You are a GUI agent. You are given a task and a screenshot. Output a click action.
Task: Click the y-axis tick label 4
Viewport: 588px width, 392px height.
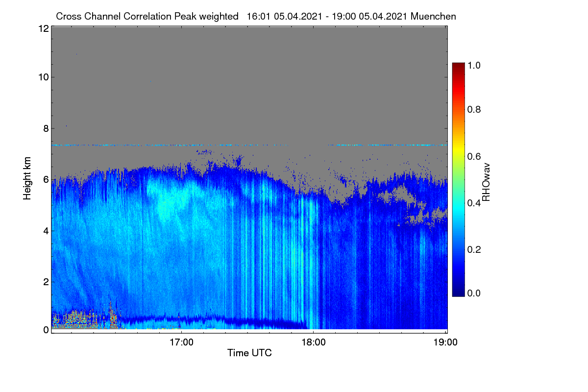(x=46, y=230)
